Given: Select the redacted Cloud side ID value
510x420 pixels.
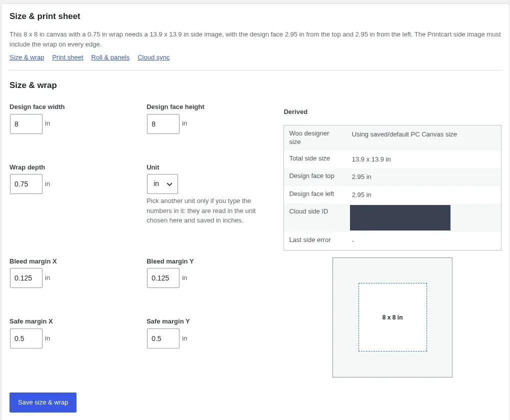Looking at the screenshot, I should 400,217.
